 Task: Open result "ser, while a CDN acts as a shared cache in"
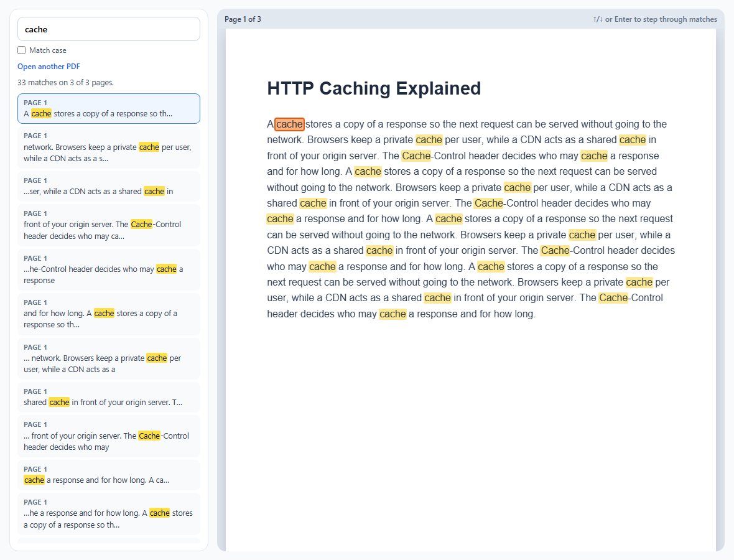109,186
